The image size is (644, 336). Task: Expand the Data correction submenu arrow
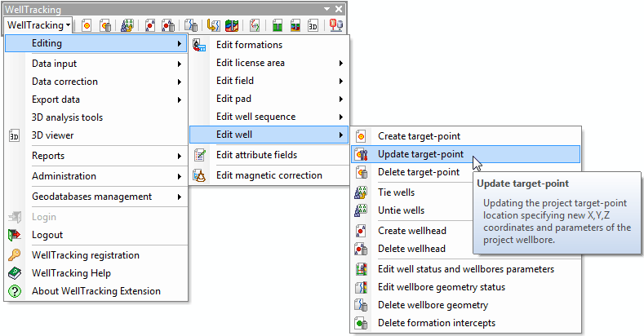180,82
